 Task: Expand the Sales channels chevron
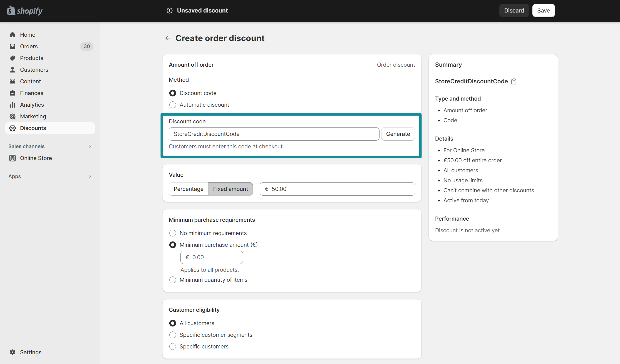(90, 146)
